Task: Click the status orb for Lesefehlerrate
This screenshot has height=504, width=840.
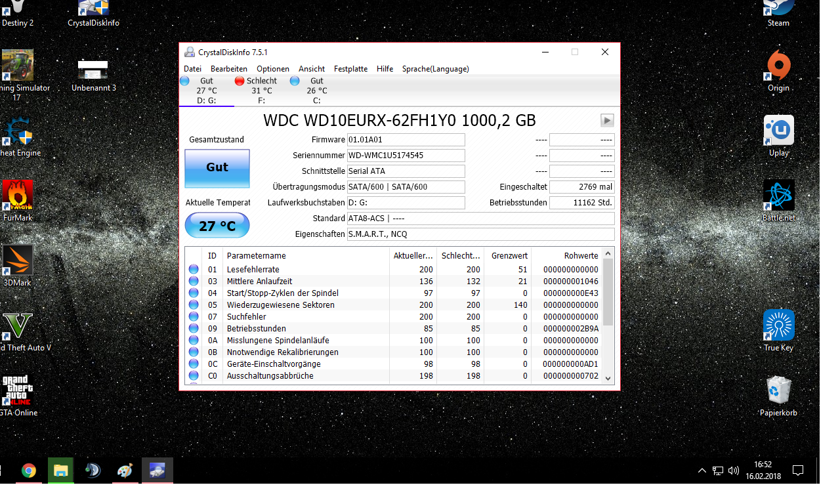Action: click(x=194, y=270)
